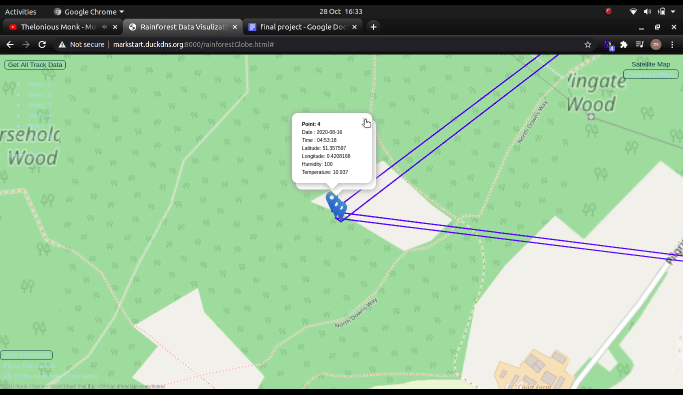Select Point: 3 in the list

(x=40, y=105)
